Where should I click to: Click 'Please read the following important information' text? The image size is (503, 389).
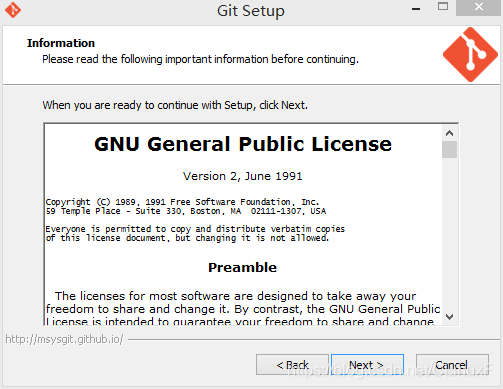pyautogui.click(x=200, y=59)
